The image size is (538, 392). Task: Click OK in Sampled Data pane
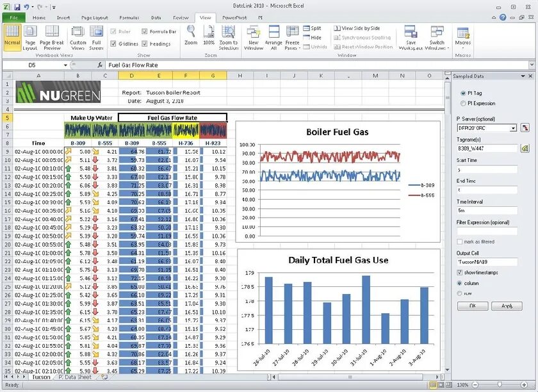pos(473,306)
